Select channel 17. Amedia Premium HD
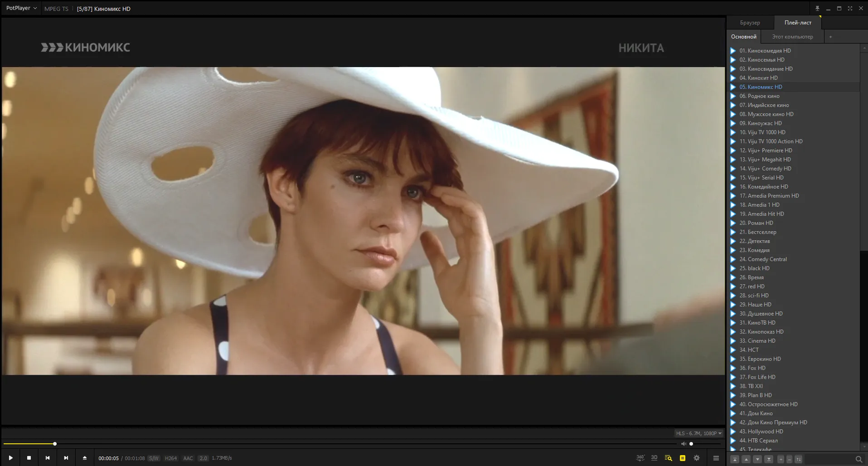Screen dimensions: 868x466 (x=794, y=196)
